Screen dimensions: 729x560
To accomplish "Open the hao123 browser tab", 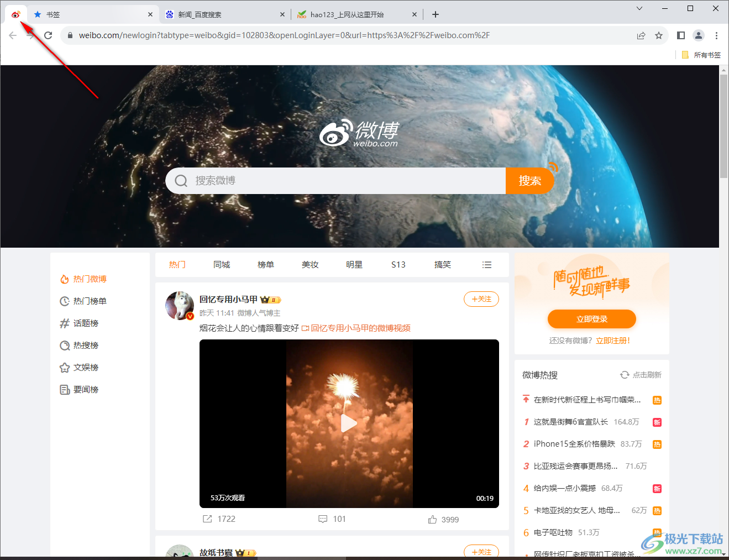I will [356, 14].
